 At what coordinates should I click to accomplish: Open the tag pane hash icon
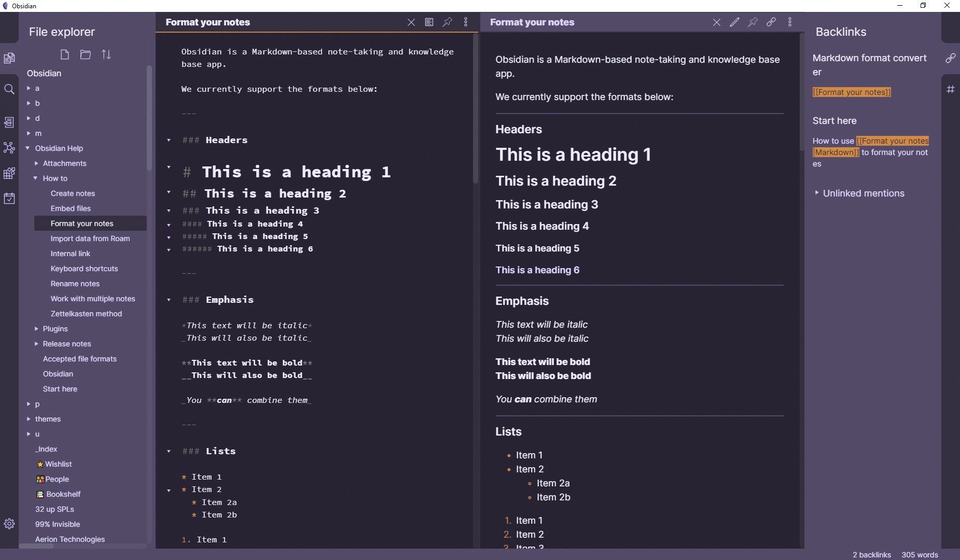951,89
